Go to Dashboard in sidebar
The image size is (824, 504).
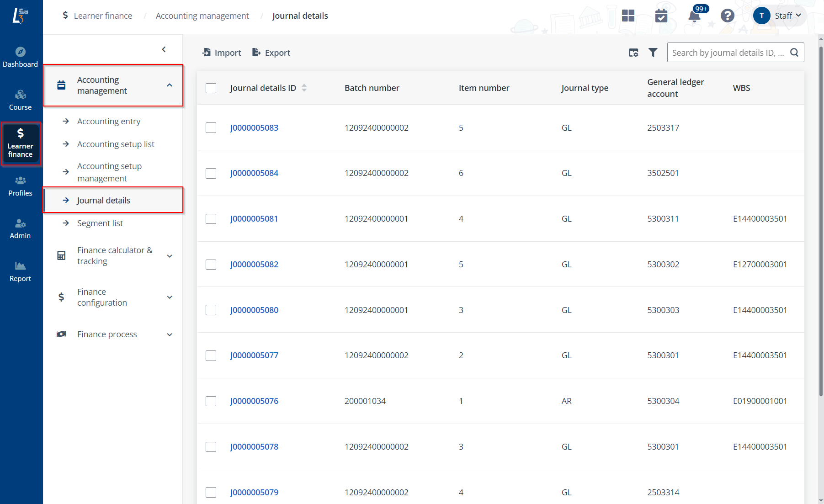(21, 57)
